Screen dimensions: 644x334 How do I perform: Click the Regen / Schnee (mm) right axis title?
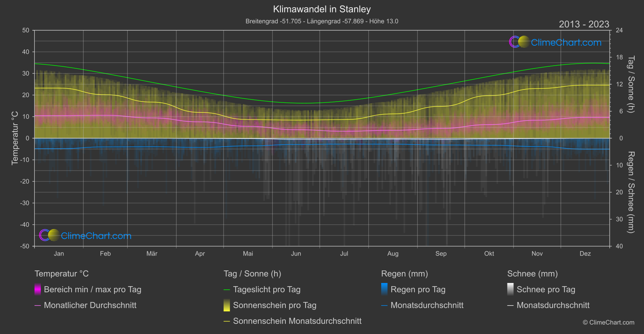pos(631,192)
